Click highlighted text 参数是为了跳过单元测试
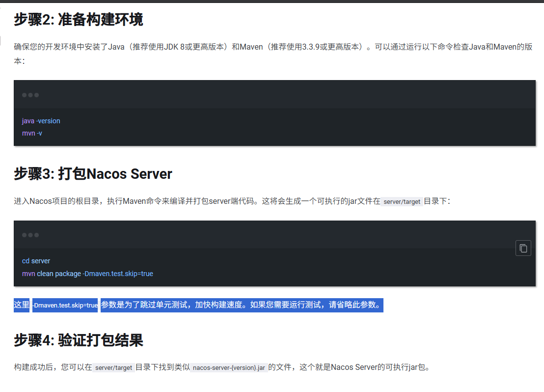The image size is (544, 392). click(145, 305)
